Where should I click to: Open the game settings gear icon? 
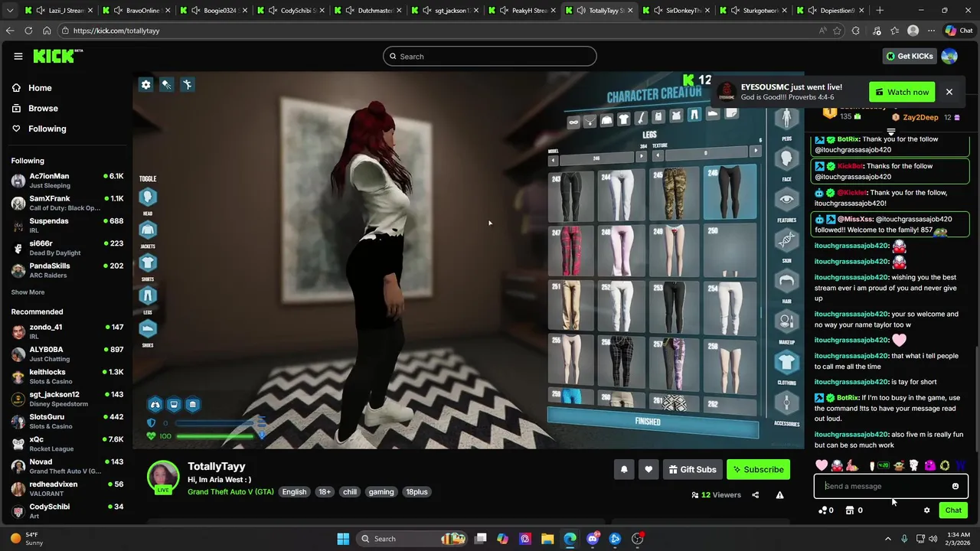(146, 84)
